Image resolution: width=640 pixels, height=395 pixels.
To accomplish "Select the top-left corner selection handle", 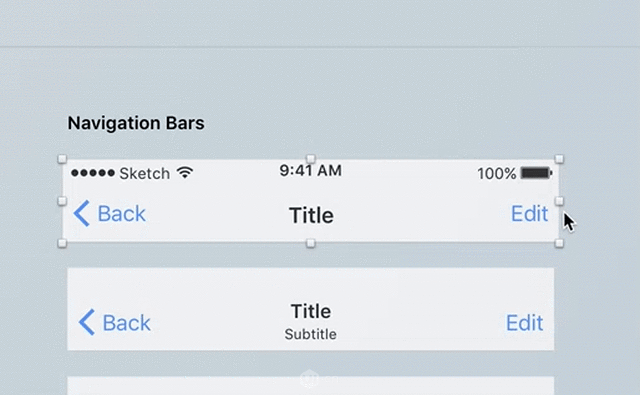I will point(62,159).
